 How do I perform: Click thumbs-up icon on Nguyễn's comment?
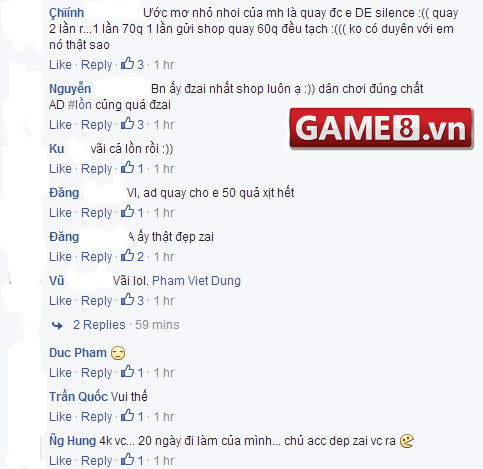[127, 123]
